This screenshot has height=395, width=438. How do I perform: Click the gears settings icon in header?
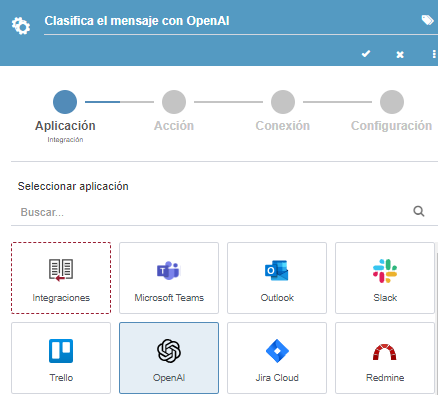point(21,25)
